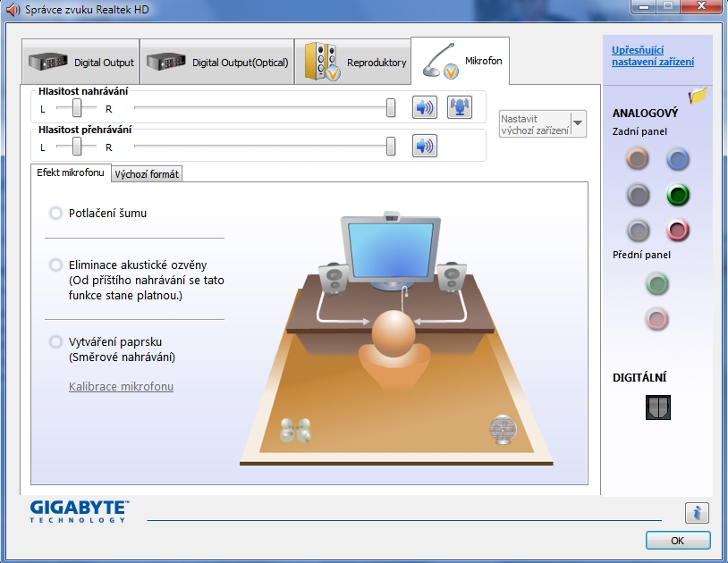Enable Potlačení šumu option

[55, 214]
